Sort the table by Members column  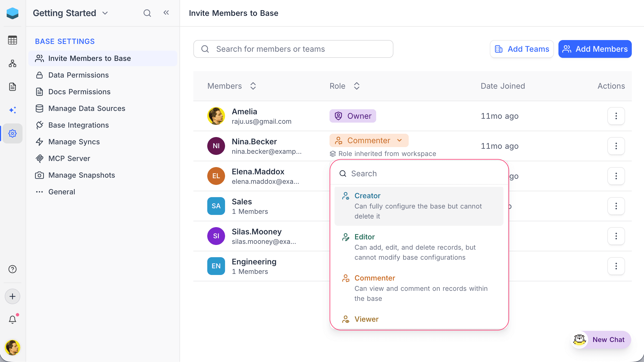point(253,86)
